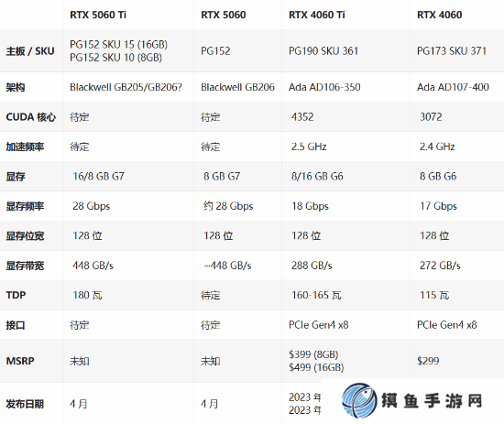Click the RTX 4060 column header

439,15
